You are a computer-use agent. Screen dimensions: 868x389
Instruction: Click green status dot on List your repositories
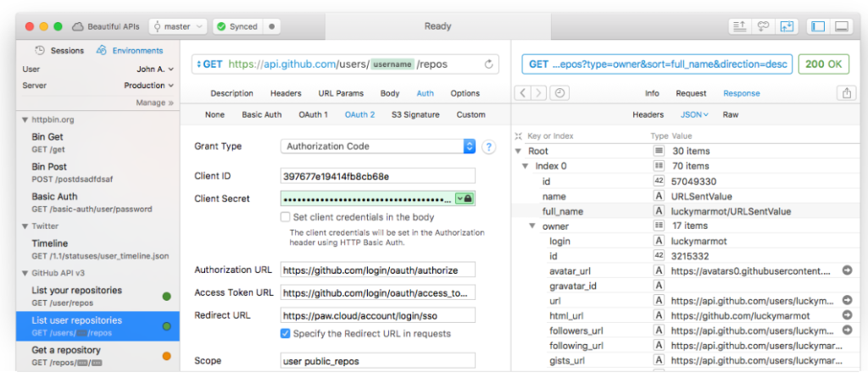(167, 297)
